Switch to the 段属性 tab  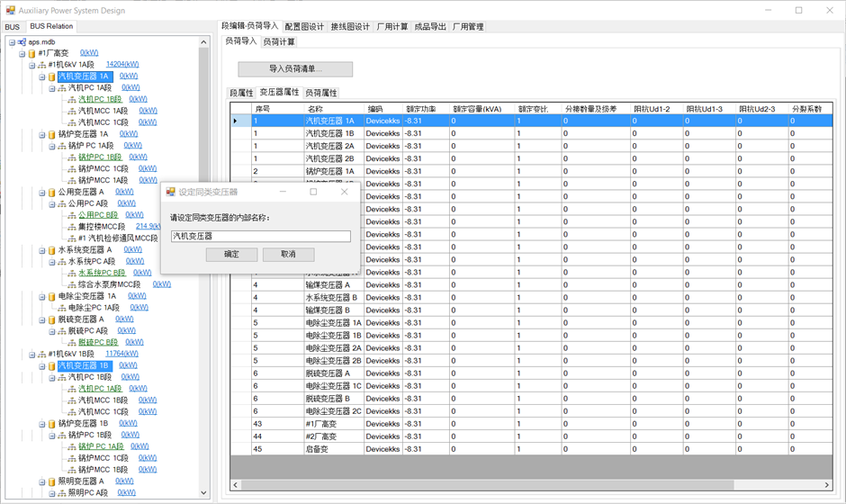click(x=241, y=93)
